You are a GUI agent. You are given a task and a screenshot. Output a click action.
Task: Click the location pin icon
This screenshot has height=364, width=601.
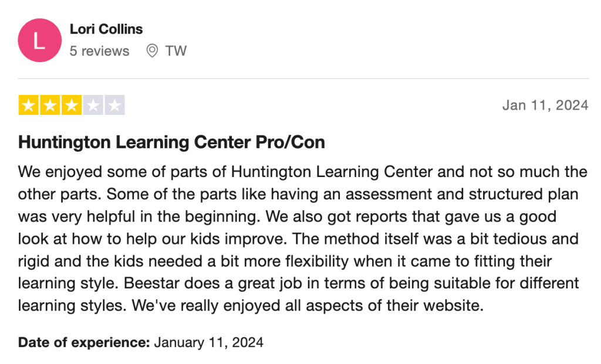[x=152, y=51]
